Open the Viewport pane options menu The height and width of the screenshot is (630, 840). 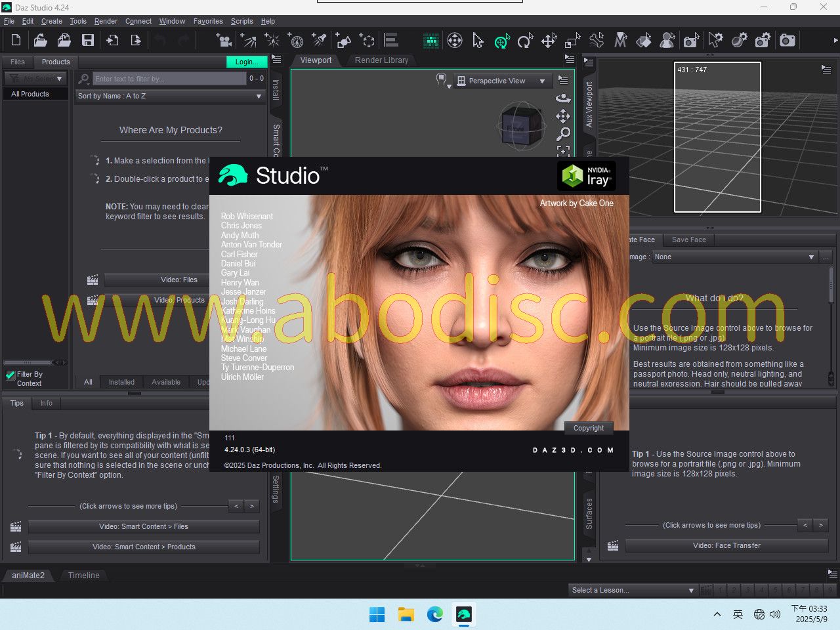[x=570, y=59]
